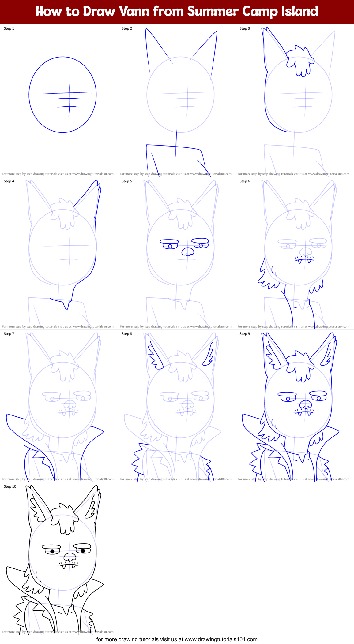Click the bottom footer drawingtutorials101.com text
Image resolution: width=354 pixels, height=644 pixels.
pyautogui.click(x=177, y=639)
